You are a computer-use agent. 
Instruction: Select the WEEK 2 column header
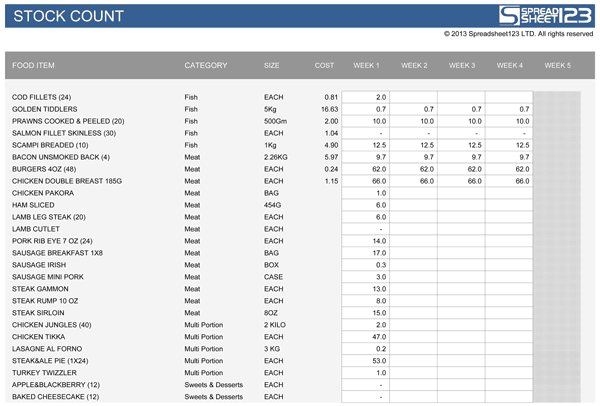coord(414,65)
